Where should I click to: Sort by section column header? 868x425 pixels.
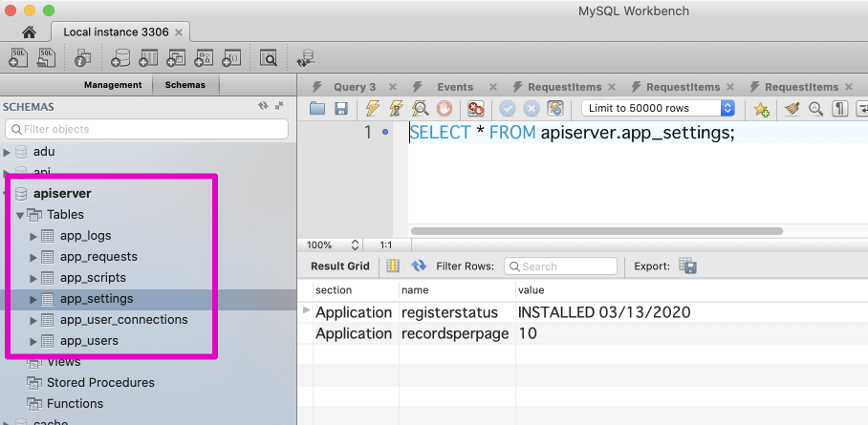click(356, 290)
